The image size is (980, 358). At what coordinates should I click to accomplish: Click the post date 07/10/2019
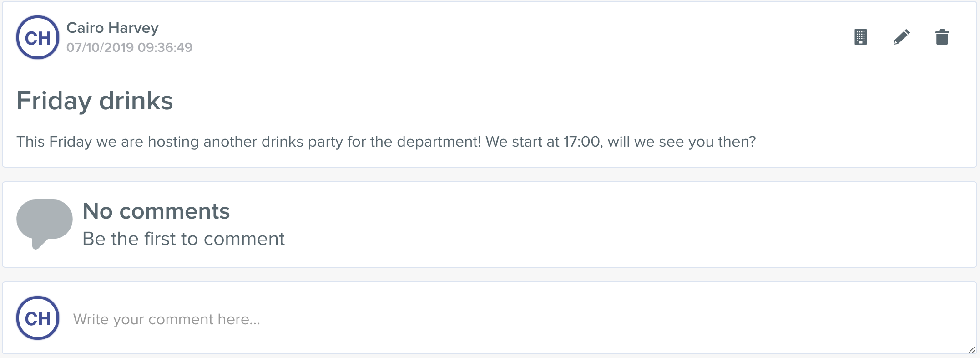100,47
